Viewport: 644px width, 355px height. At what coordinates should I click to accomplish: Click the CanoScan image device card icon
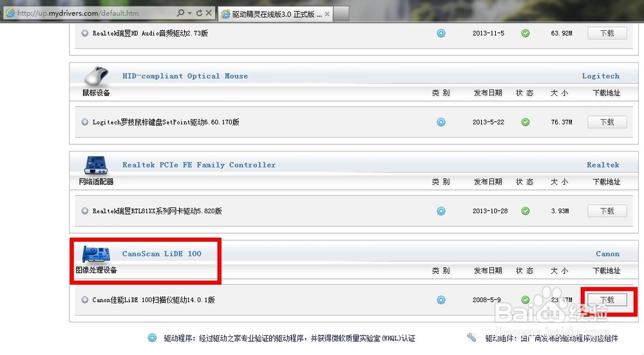click(x=96, y=254)
